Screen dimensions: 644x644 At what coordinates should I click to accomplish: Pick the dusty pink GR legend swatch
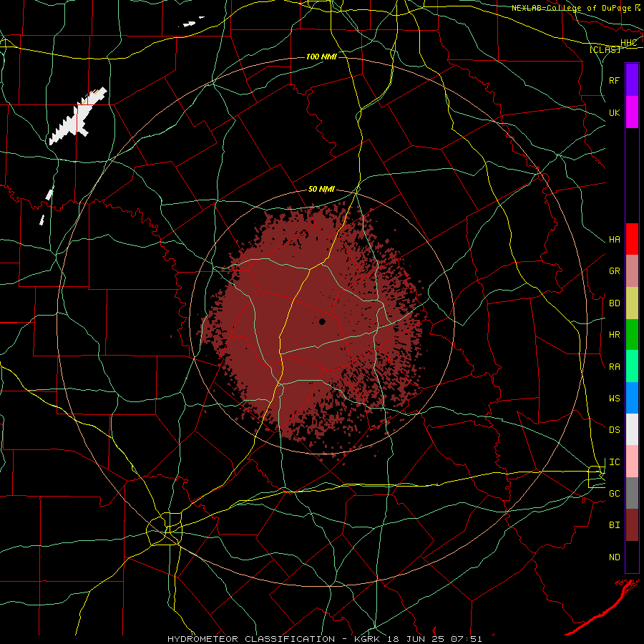pyautogui.click(x=632, y=271)
